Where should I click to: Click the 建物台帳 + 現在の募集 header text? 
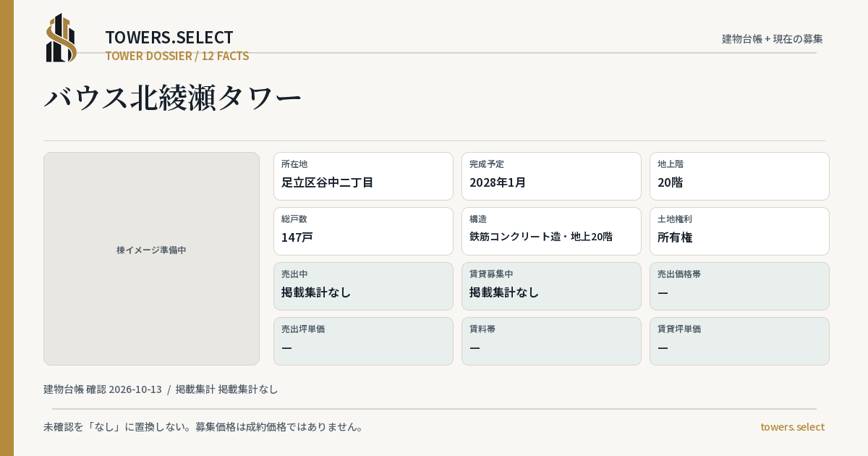[773, 38]
